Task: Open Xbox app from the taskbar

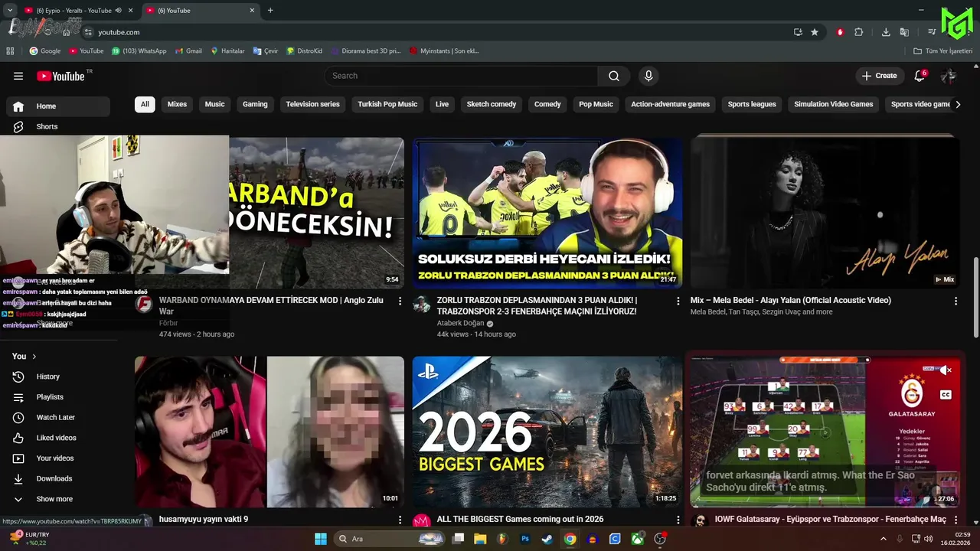Action: click(637, 539)
